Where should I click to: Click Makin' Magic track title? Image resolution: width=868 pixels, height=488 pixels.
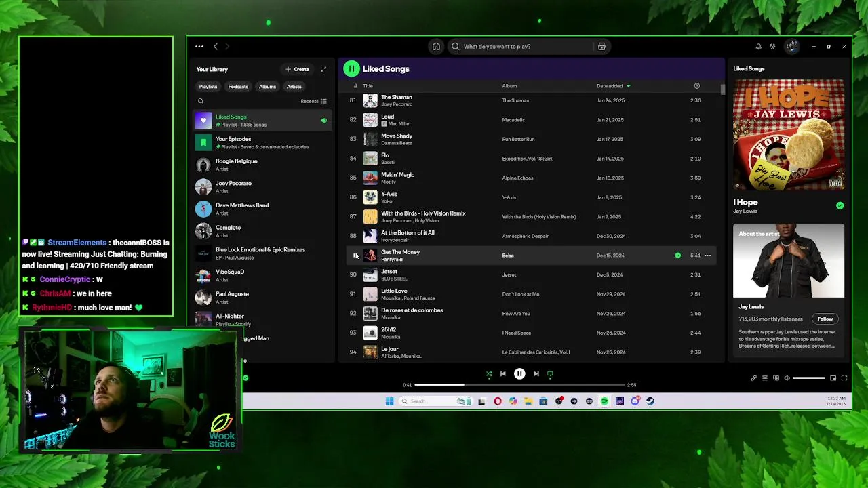[x=397, y=175]
